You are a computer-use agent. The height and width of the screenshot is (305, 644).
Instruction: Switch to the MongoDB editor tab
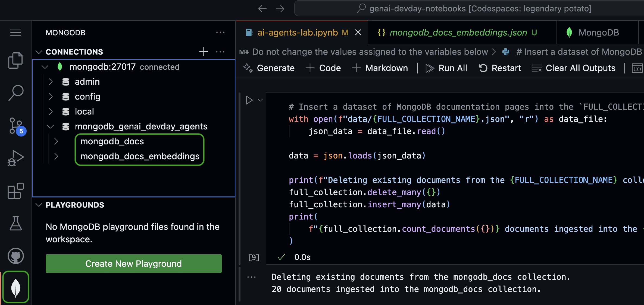pyautogui.click(x=598, y=33)
